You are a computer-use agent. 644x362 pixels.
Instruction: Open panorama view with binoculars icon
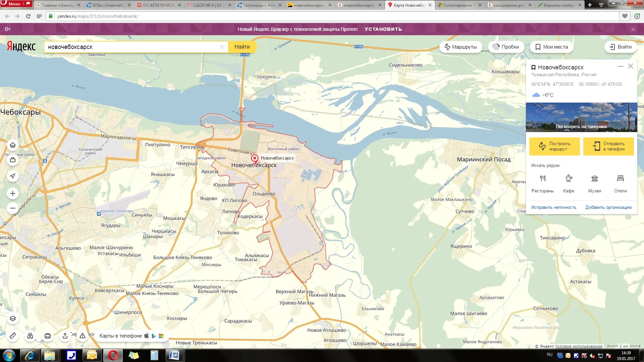(30, 336)
